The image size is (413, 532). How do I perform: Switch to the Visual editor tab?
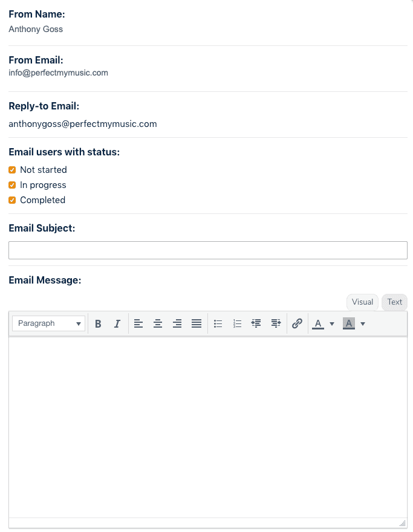[362, 302]
